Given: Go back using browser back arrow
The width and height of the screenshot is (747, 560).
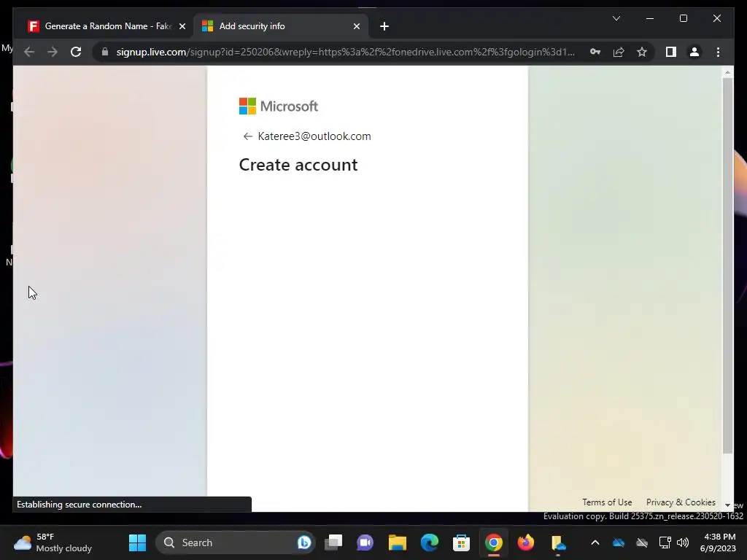Looking at the screenshot, I should coord(29,52).
